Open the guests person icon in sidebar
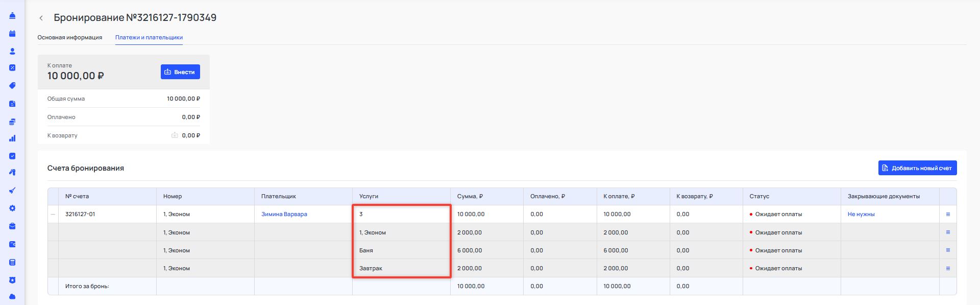Screen dimensions: 980x305 12,52
